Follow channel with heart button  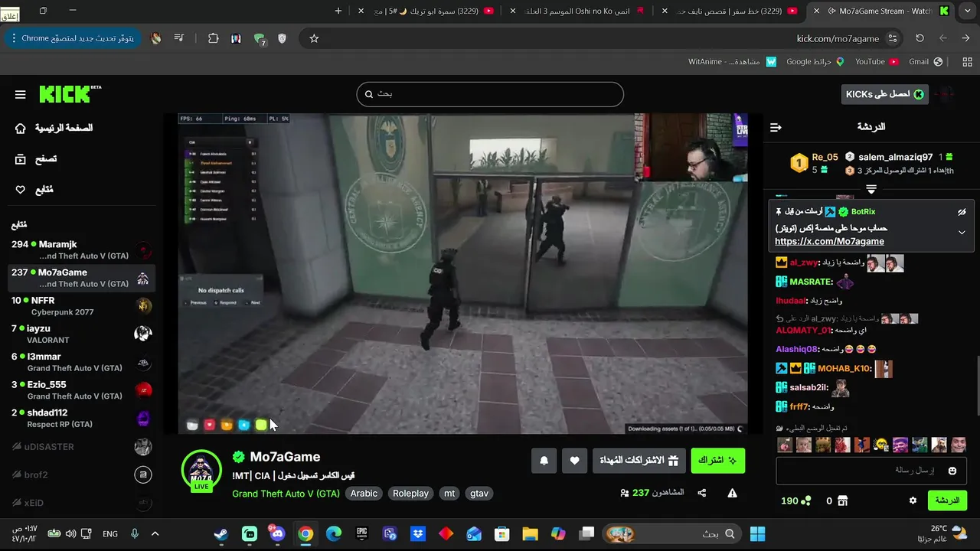[x=574, y=461]
